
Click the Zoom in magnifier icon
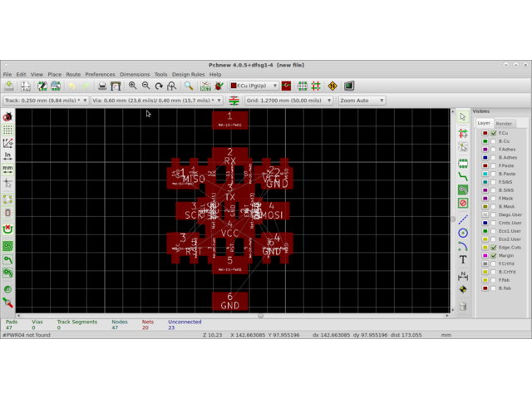(x=133, y=86)
